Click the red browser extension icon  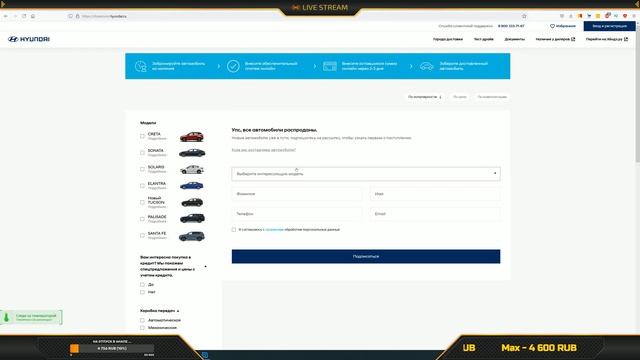tap(625, 16)
